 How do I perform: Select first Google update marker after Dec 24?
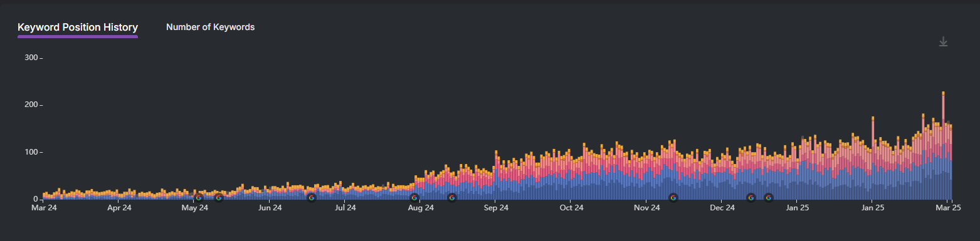(x=751, y=198)
